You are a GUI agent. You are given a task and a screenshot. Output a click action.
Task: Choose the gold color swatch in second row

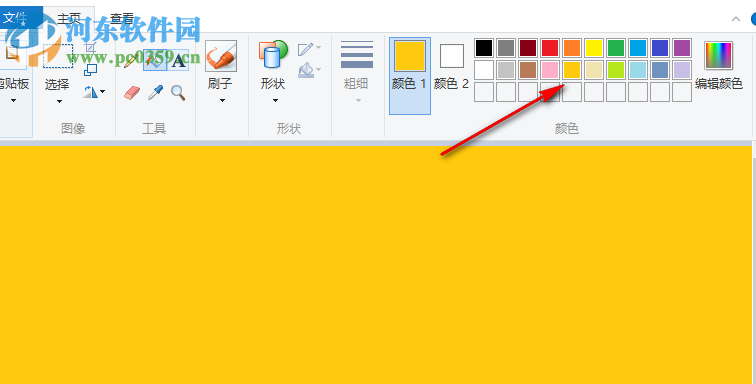(x=572, y=70)
